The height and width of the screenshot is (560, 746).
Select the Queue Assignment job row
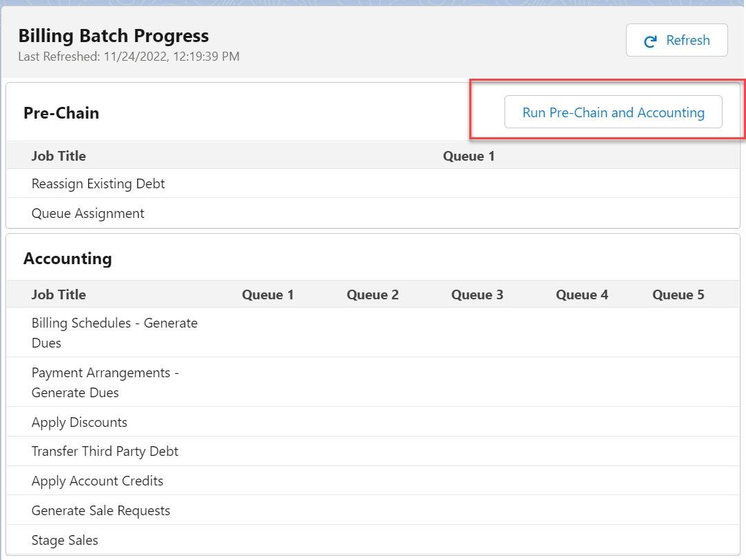click(x=88, y=213)
